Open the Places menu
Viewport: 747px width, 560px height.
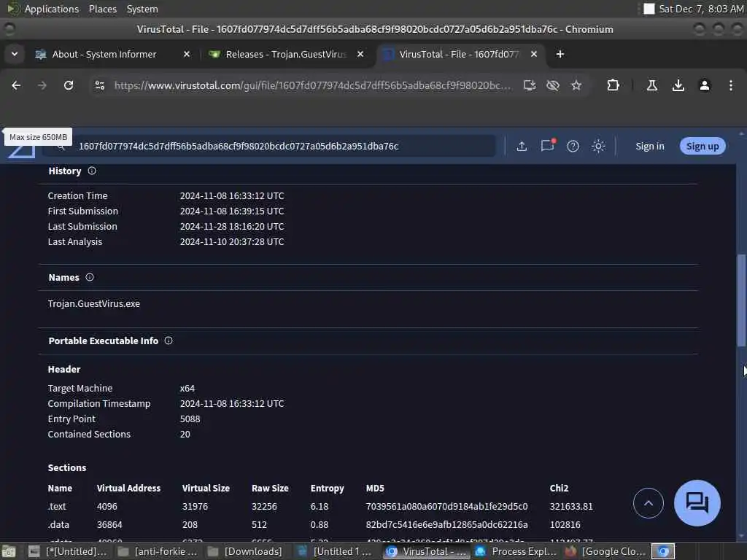tap(103, 9)
